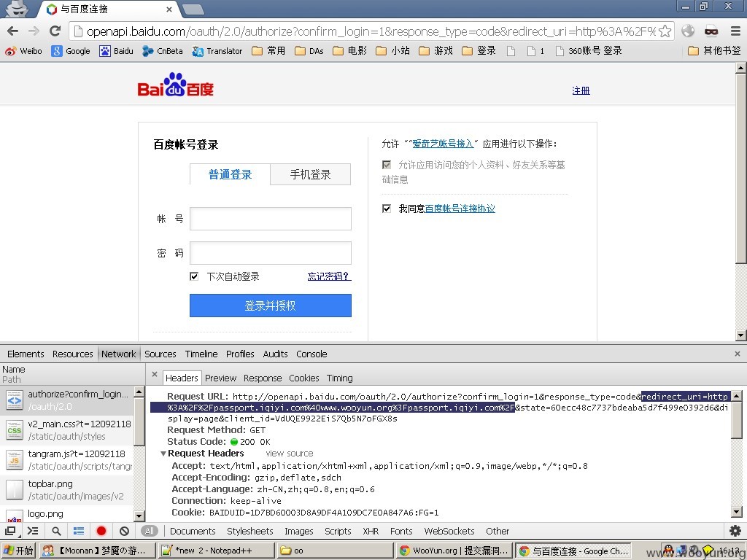
Task: Open the Cookies tab of the request
Action: (x=304, y=378)
